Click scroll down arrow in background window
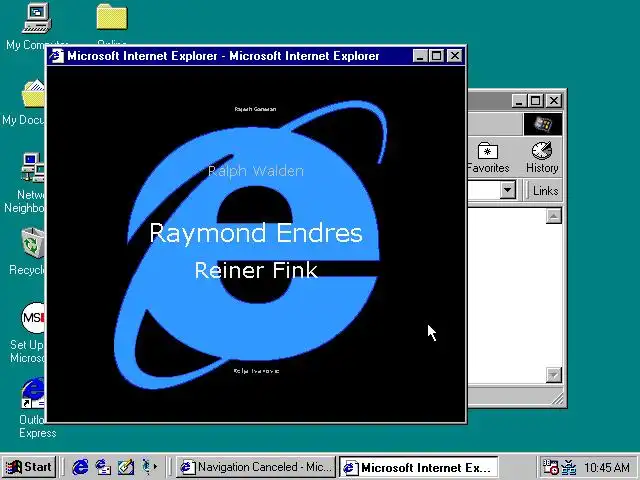This screenshot has width=640, height=480. click(553, 374)
